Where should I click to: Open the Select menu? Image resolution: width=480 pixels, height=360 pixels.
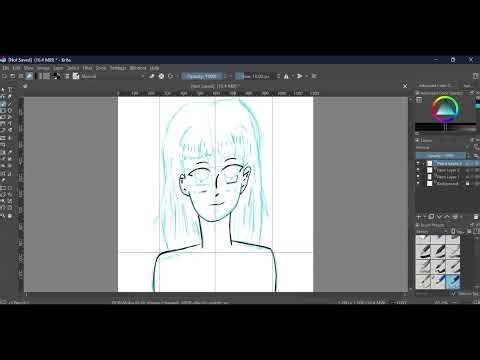[x=73, y=68]
